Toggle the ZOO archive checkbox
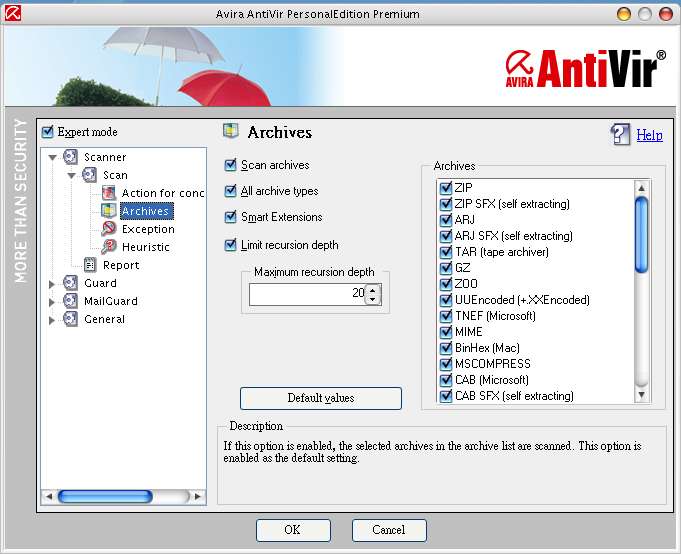Viewport: 681px width, 554px height. 446,284
